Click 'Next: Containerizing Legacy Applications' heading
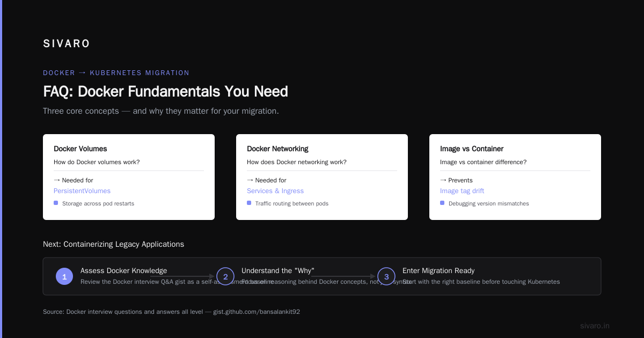This screenshot has height=338, width=644. click(113, 244)
